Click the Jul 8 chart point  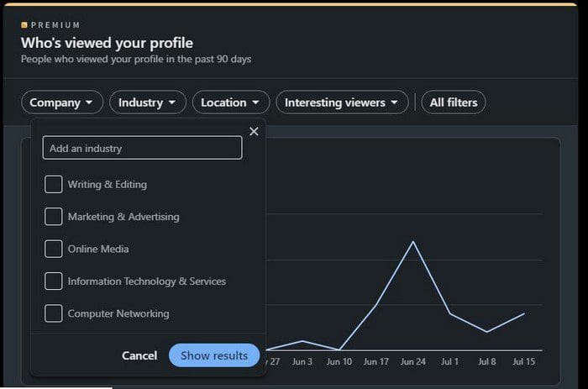click(x=486, y=332)
